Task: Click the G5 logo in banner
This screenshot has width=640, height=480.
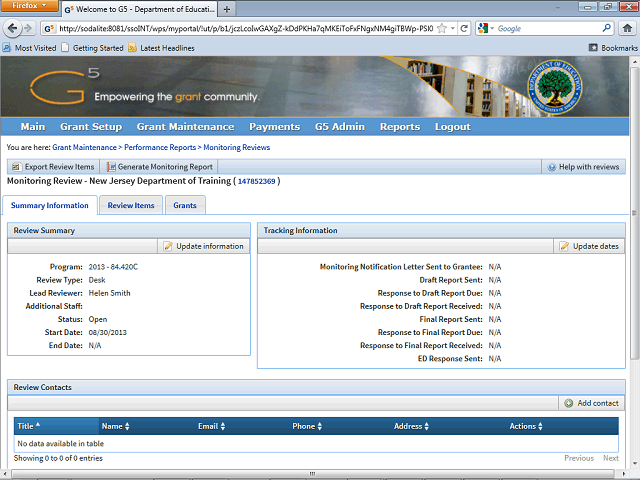Action: [64, 86]
